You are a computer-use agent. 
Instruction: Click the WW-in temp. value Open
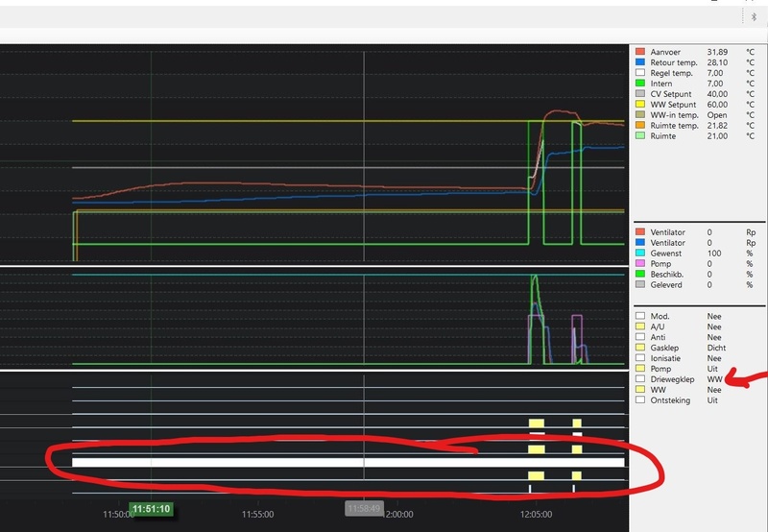(717, 114)
